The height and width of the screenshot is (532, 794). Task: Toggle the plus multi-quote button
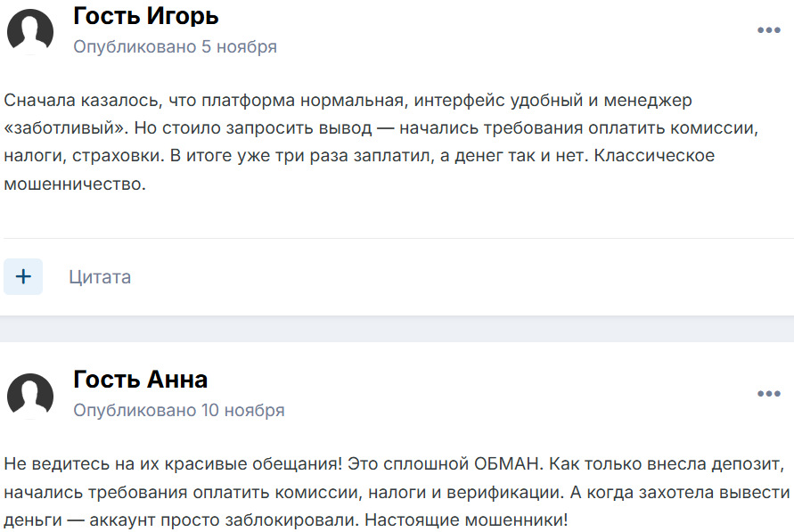(23, 277)
